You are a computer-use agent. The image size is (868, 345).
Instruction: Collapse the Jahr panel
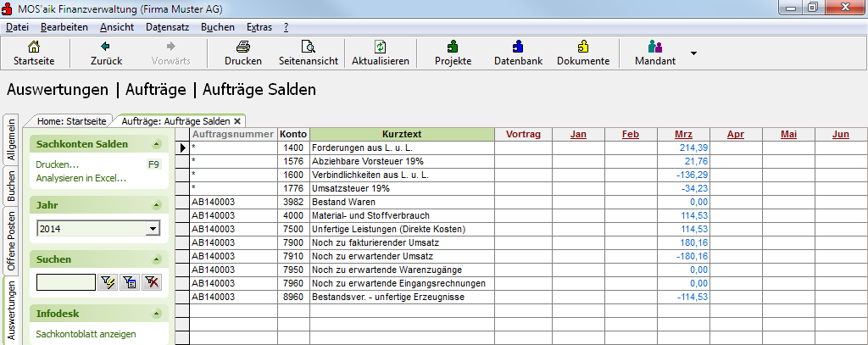[156, 205]
